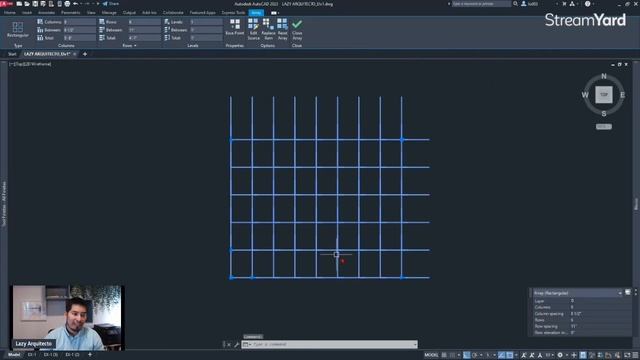Toggle MODEL space button in status bar
Viewport: 640px width, 360px height.
point(431,355)
